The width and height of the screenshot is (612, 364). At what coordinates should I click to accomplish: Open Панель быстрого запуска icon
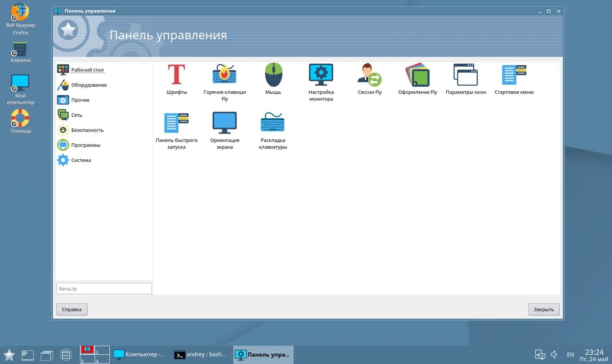pos(176,123)
